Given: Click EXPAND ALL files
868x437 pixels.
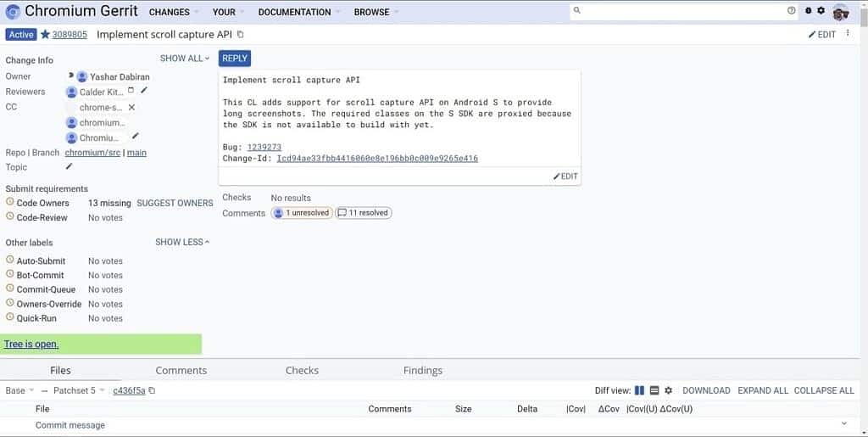Looking at the screenshot, I should [x=763, y=390].
